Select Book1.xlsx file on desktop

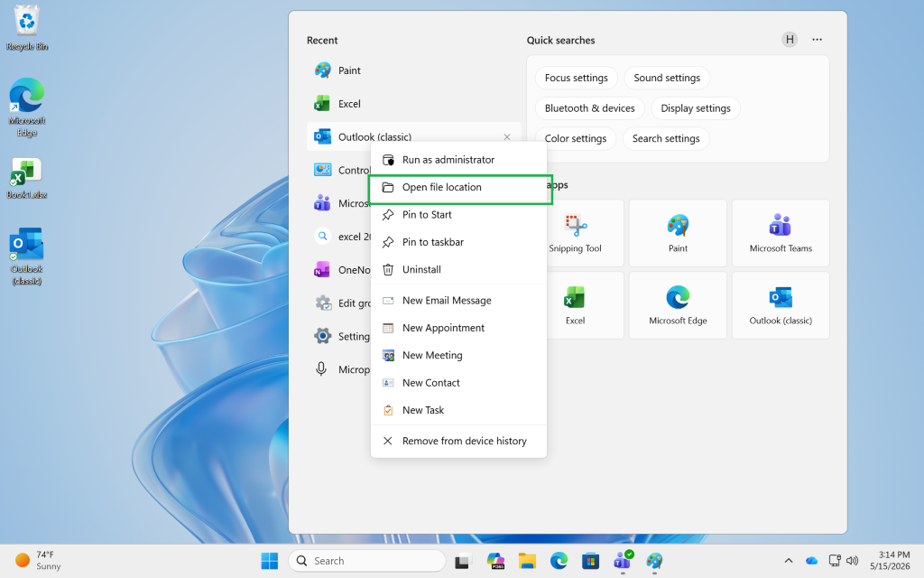pos(27,178)
